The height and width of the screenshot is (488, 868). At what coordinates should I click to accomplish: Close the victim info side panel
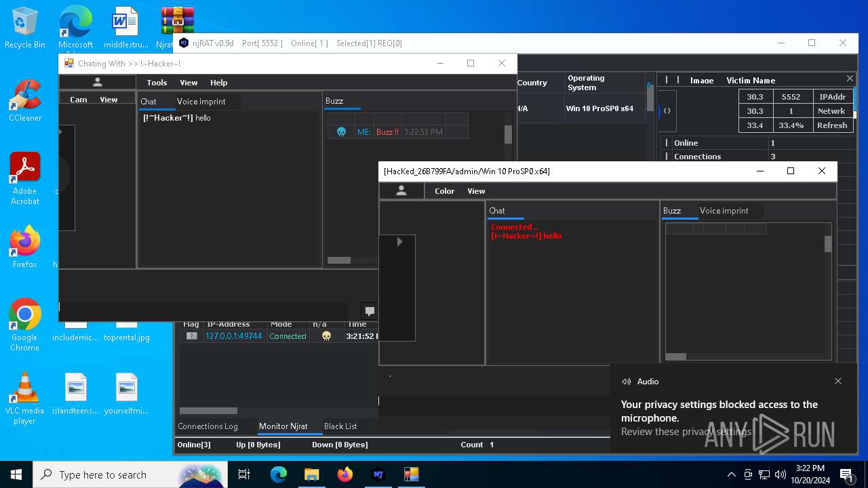click(x=850, y=79)
